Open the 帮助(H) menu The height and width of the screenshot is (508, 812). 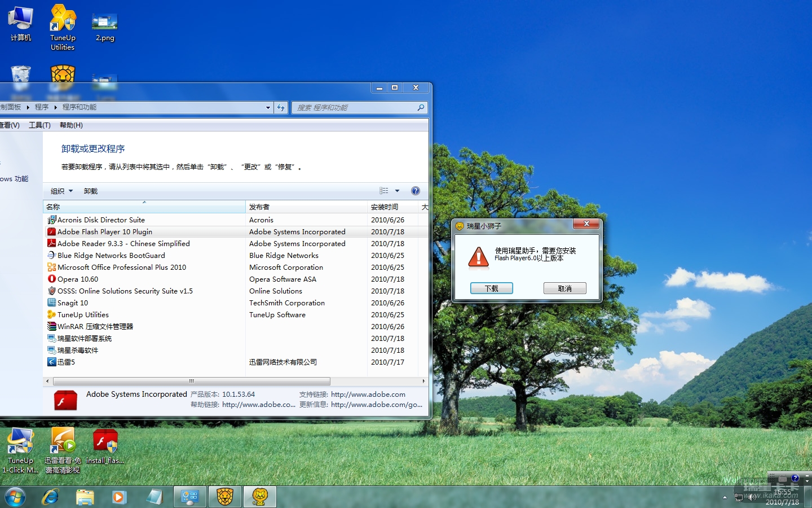71,125
